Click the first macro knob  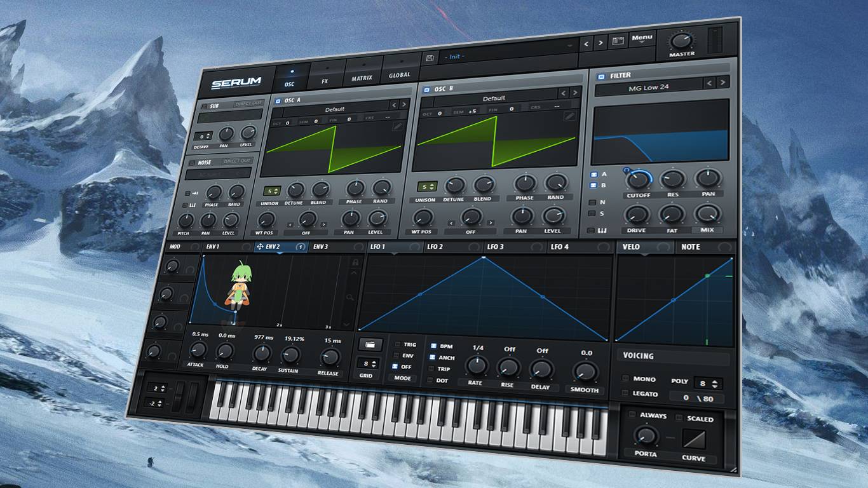click(172, 266)
